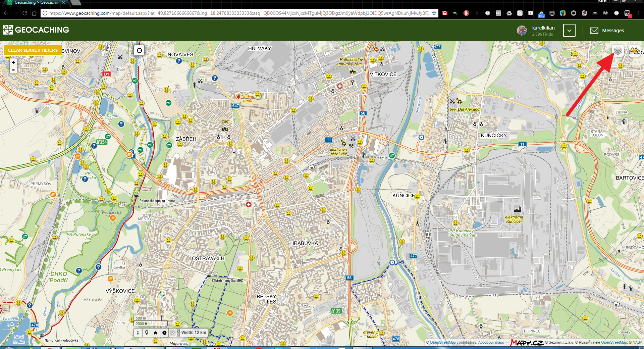Screen dimensions: 644x349
Task: Open the Google Drive extension icon
Action: click(x=509, y=13)
